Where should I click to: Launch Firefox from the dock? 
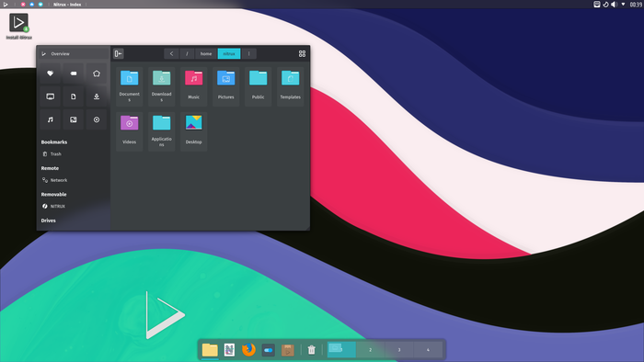(248, 350)
